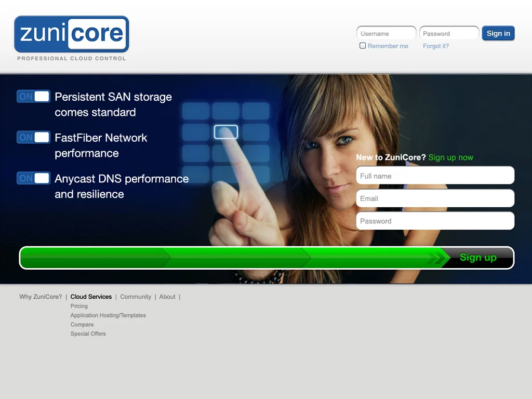This screenshot has height=399, width=532.
Task: Open the Compare link
Action: pyautogui.click(x=82, y=324)
